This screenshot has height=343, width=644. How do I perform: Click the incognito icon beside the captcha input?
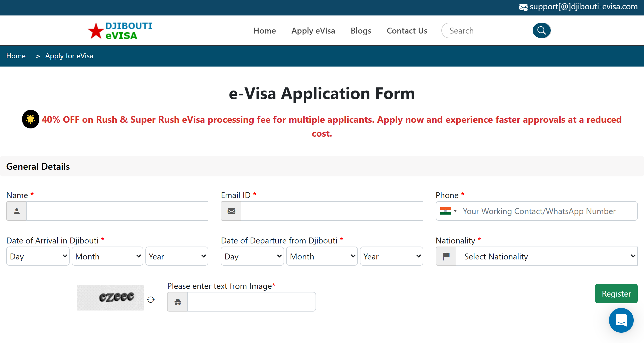tap(177, 301)
